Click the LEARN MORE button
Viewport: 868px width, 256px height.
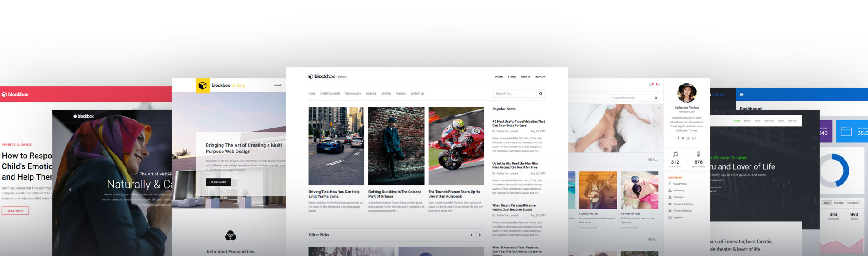[218, 182]
